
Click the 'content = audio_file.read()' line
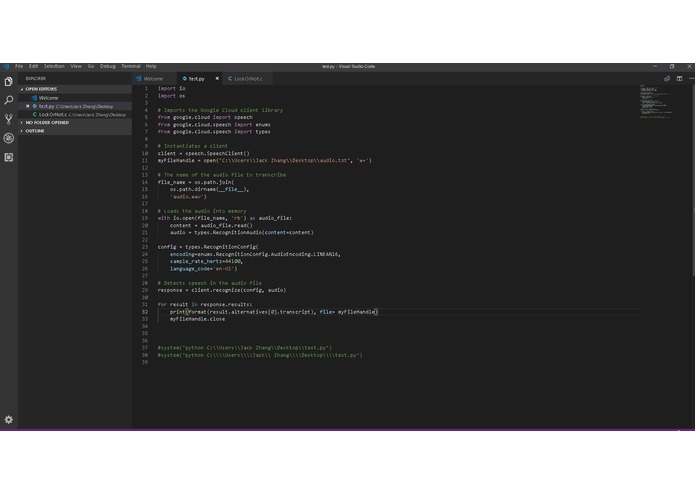click(x=211, y=225)
